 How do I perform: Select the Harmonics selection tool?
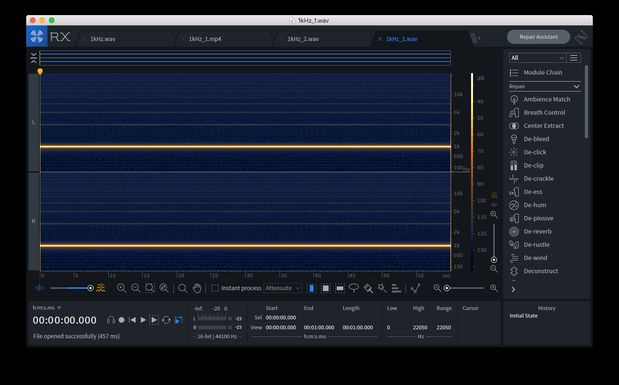396,288
